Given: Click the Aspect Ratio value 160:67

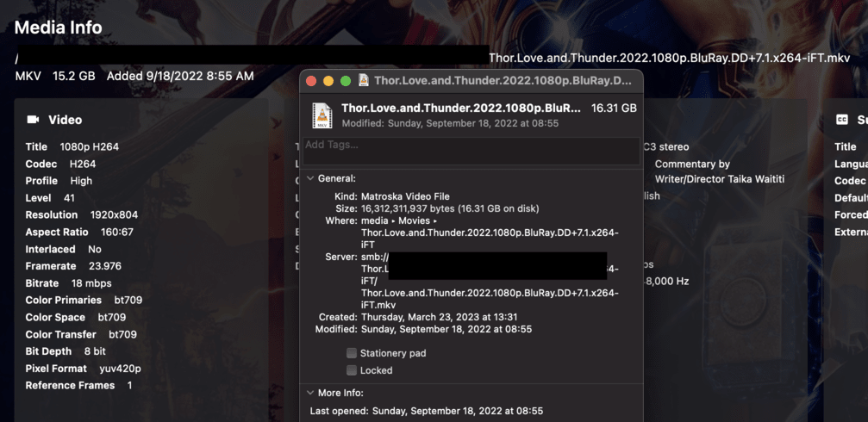Looking at the screenshot, I should pos(117,233).
